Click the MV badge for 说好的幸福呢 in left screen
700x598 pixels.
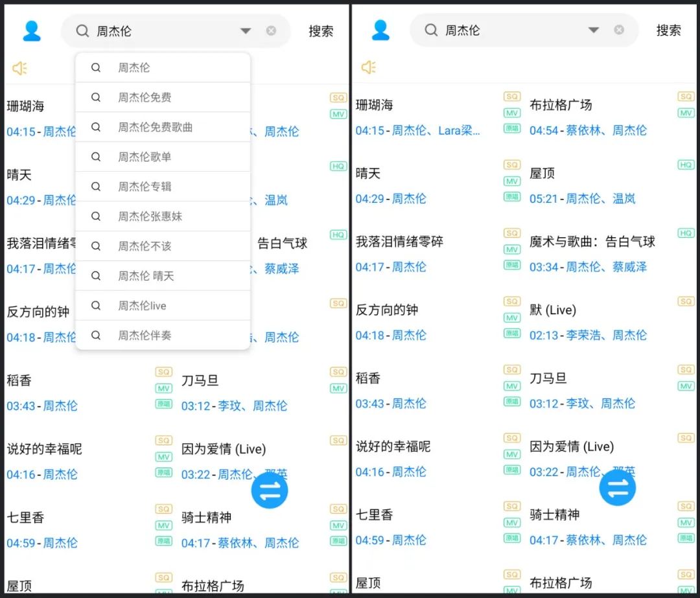tap(164, 457)
